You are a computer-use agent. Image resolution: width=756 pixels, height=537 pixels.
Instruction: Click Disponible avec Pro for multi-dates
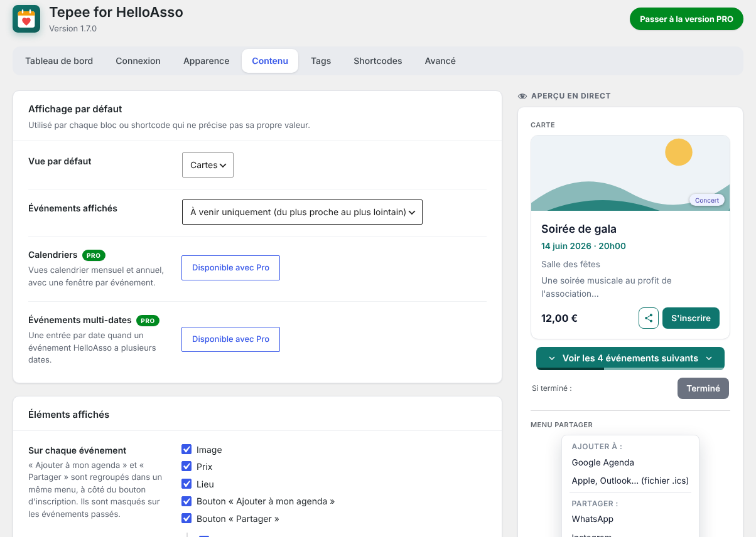230,339
